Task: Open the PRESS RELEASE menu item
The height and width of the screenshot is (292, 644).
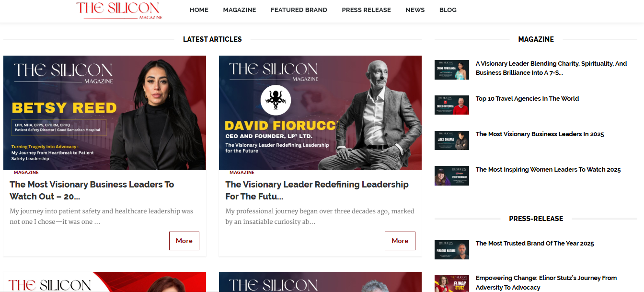Action: (366, 10)
